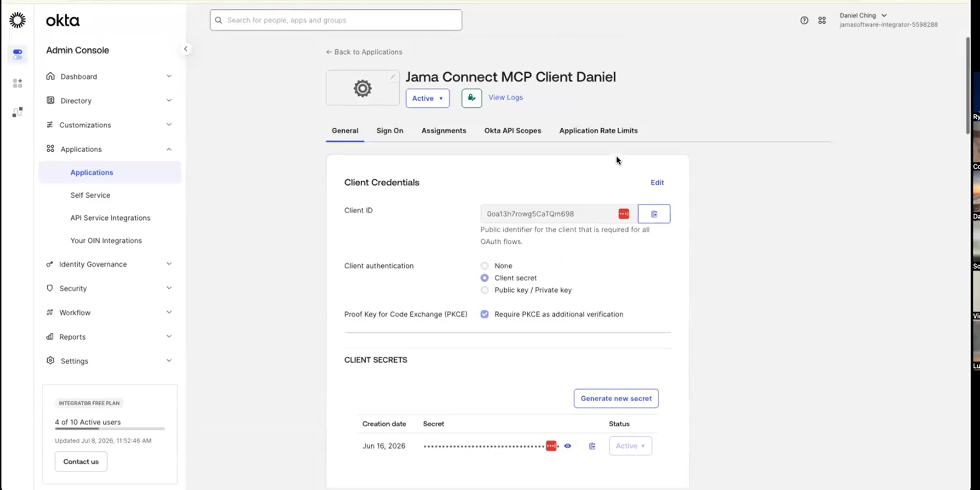Toggle Require PKCE as additional verification
The image size is (980, 490).
pyautogui.click(x=484, y=314)
